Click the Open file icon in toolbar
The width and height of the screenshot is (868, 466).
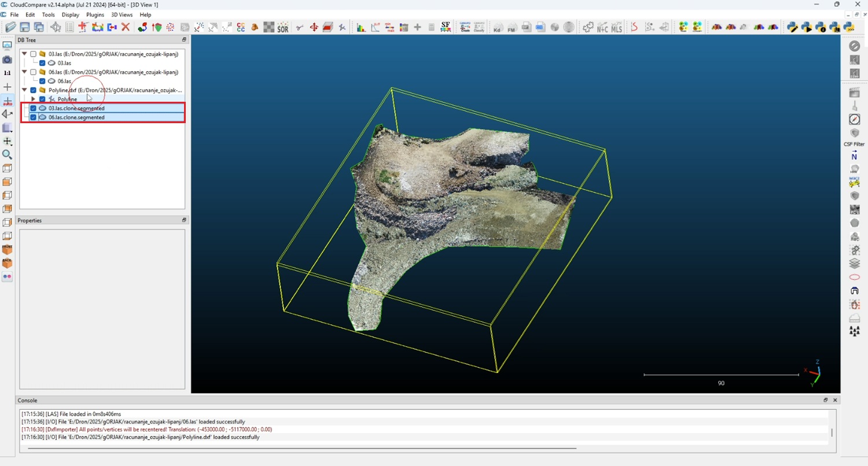(x=10, y=27)
